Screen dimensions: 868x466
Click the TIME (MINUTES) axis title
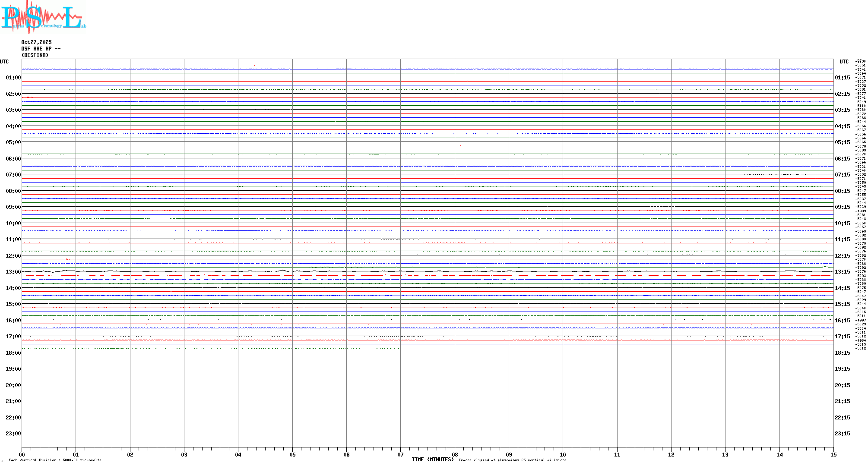(x=433, y=460)
